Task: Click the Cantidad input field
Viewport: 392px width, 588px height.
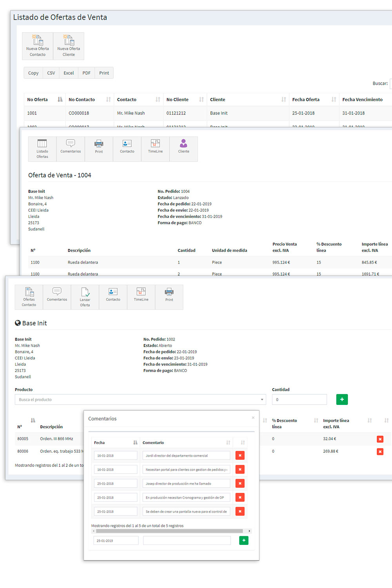Action: pyautogui.click(x=299, y=399)
